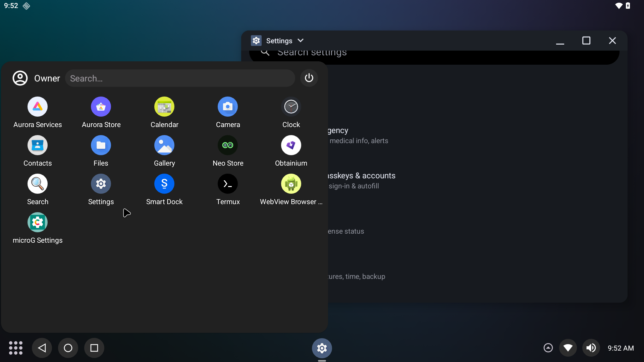Open the WebView Browser Tester app
Image resolution: width=644 pixels, height=362 pixels.
pyautogui.click(x=291, y=184)
